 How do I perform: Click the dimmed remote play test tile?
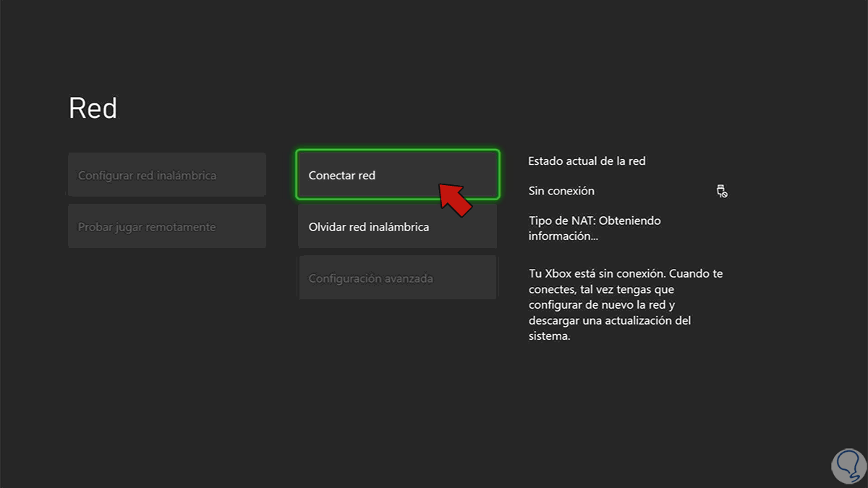(x=167, y=226)
